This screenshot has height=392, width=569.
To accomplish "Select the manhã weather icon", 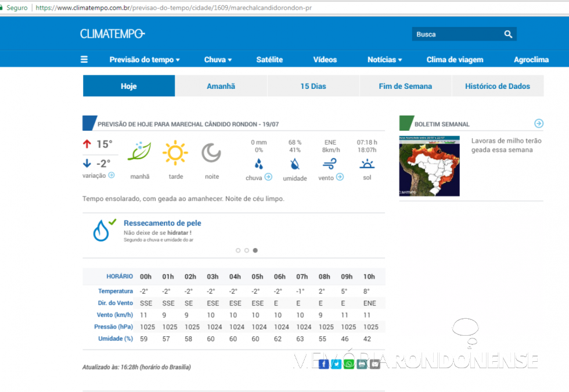I will (x=139, y=153).
